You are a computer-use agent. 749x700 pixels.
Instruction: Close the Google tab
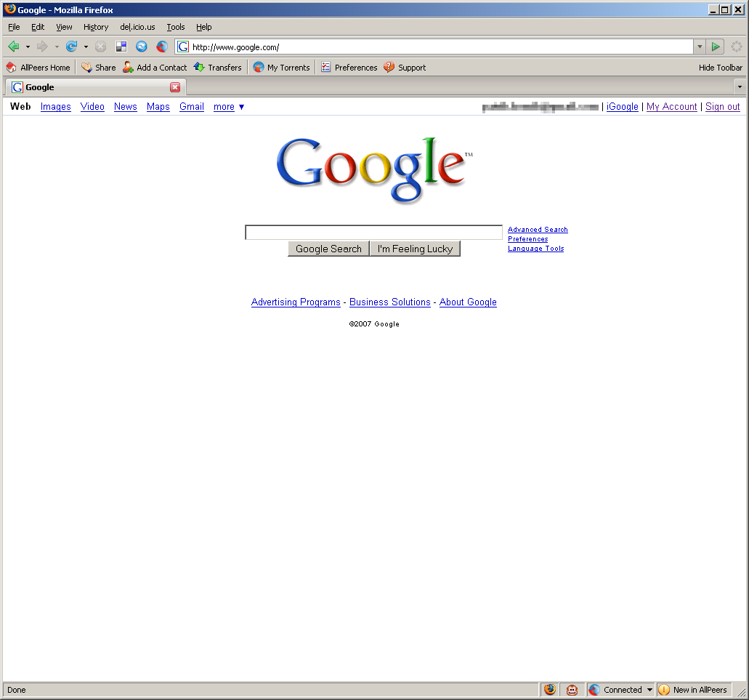pyautogui.click(x=175, y=87)
